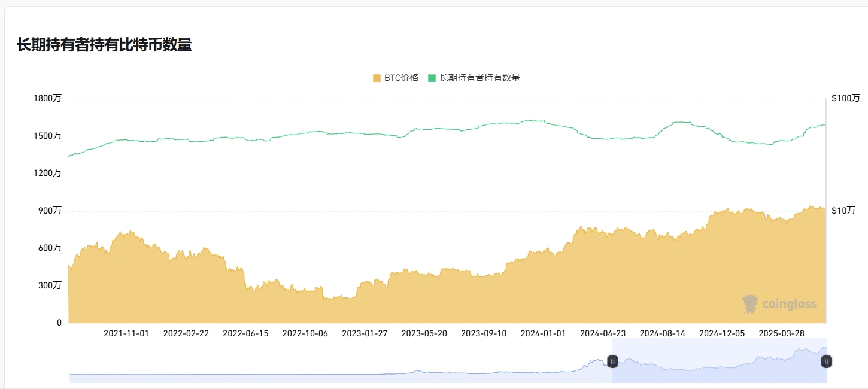Viewport: 868px width, 389px height.
Task: Click the $10万 right axis label
Action: point(843,211)
